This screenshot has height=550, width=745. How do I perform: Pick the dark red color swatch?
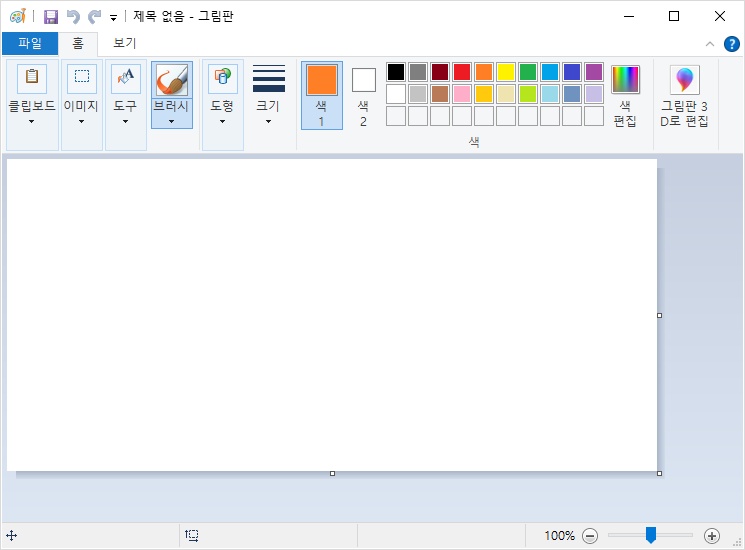(x=440, y=72)
